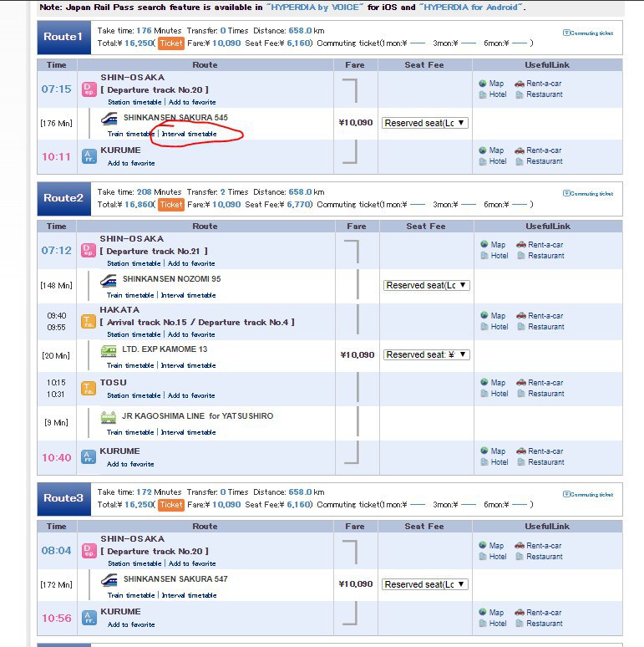This screenshot has width=644, height=647.
Task: Open HYPERDIA for Android link
Action: tap(471, 7)
